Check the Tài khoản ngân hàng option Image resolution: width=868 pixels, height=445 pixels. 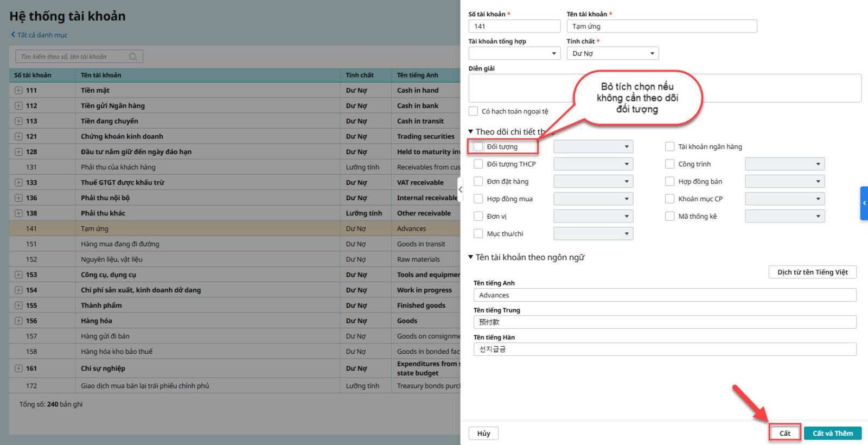coord(670,147)
